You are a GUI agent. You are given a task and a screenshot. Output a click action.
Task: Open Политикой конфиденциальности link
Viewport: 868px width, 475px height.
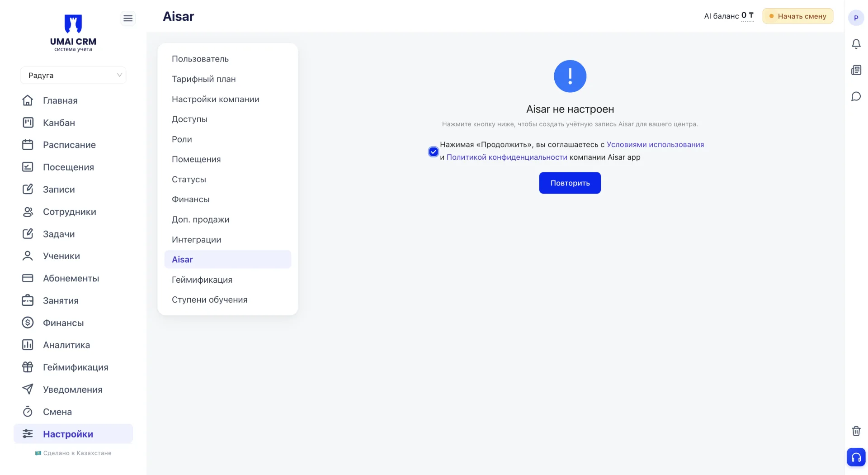[507, 157]
